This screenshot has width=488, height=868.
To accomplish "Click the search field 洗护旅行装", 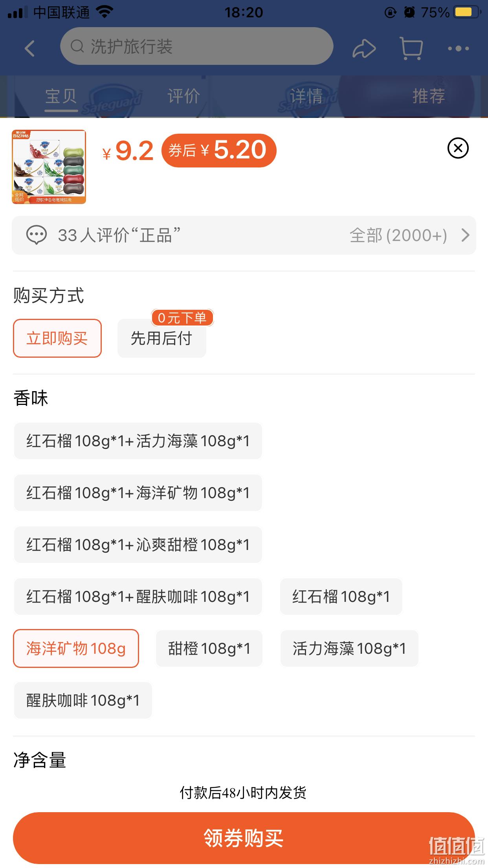I will (x=196, y=46).
